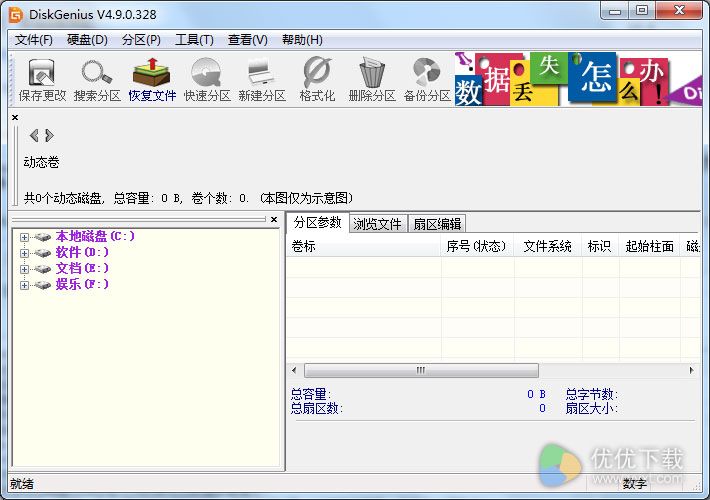The width and height of the screenshot is (710, 500).
Task: Sort by the 卷标 column header
Action: [364, 246]
